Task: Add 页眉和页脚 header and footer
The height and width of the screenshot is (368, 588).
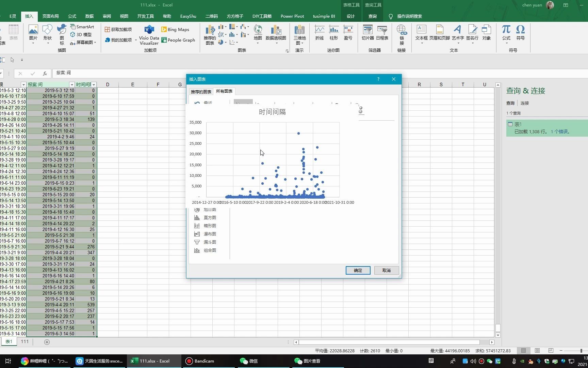Action: click(x=440, y=33)
